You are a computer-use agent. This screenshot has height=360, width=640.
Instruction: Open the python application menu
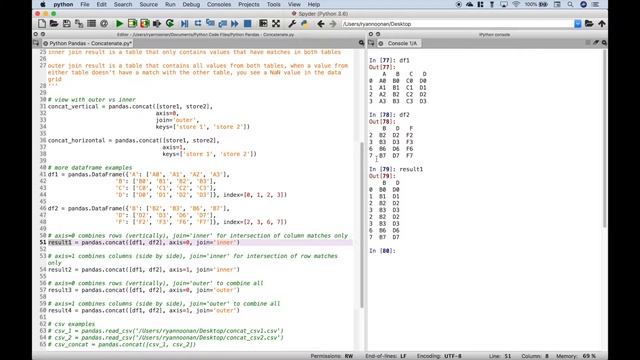click(x=63, y=4)
